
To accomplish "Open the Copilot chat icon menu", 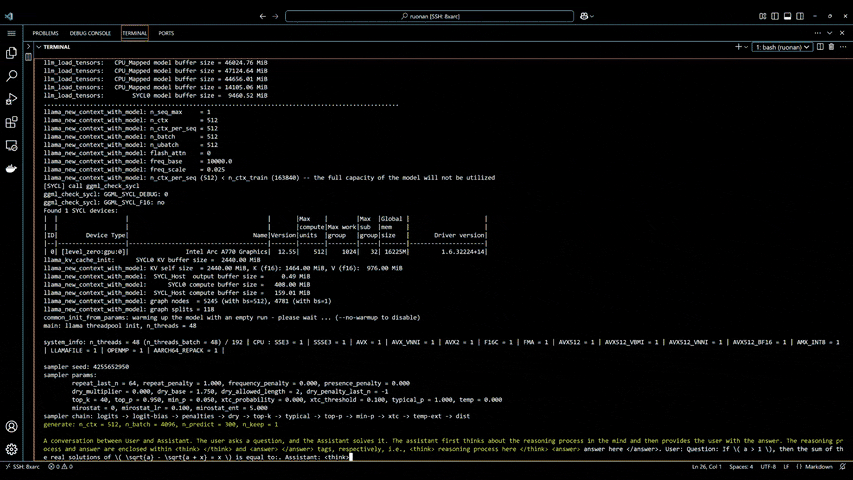I will point(586,16).
